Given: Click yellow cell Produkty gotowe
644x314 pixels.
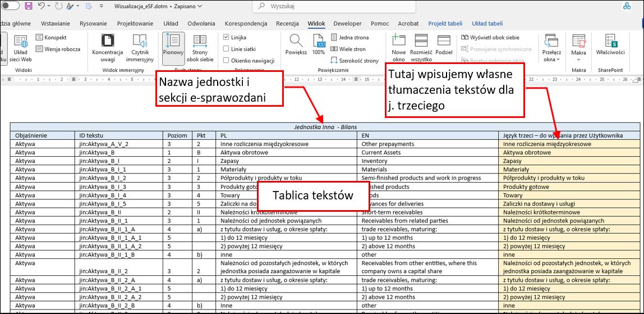Looking at the screenshot, I should [569, 186].
